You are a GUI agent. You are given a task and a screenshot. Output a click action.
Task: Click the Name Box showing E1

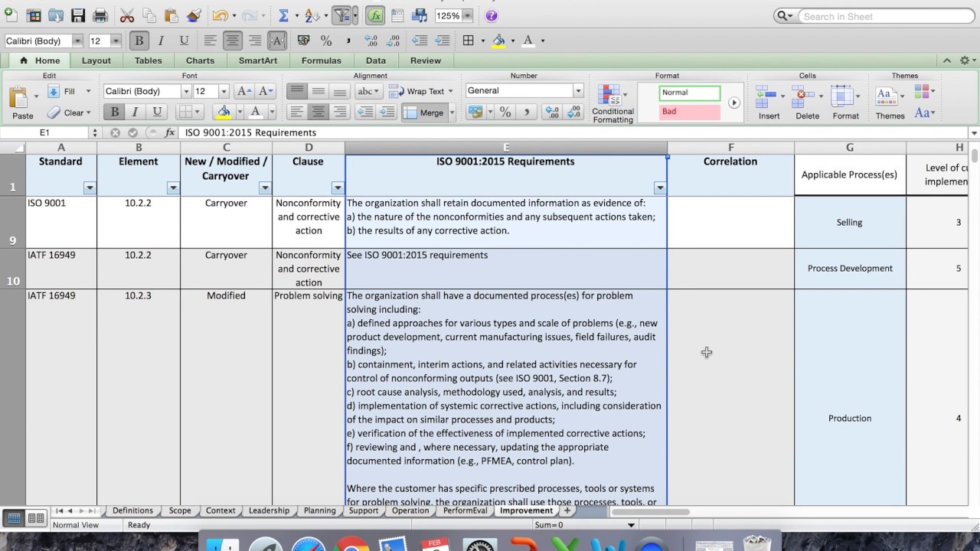click(46, 132)
